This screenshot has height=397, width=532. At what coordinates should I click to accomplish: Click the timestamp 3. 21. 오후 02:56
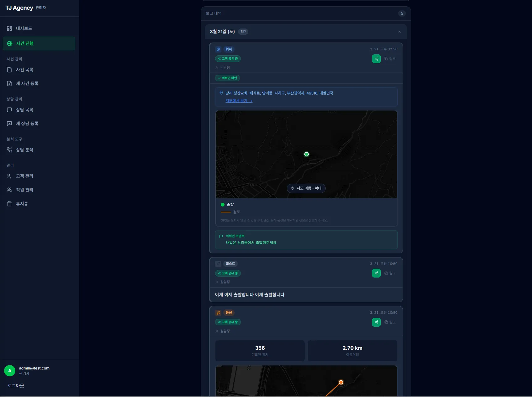(x=384, y=49)
